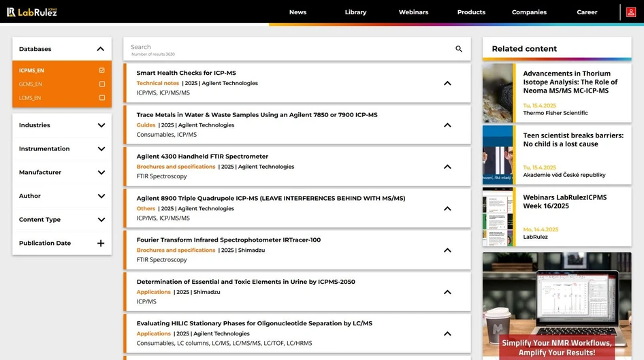644x360 pixels.
Task: Enable the GCMS_EN database checkbox
Action: click(x=102, y=84)
